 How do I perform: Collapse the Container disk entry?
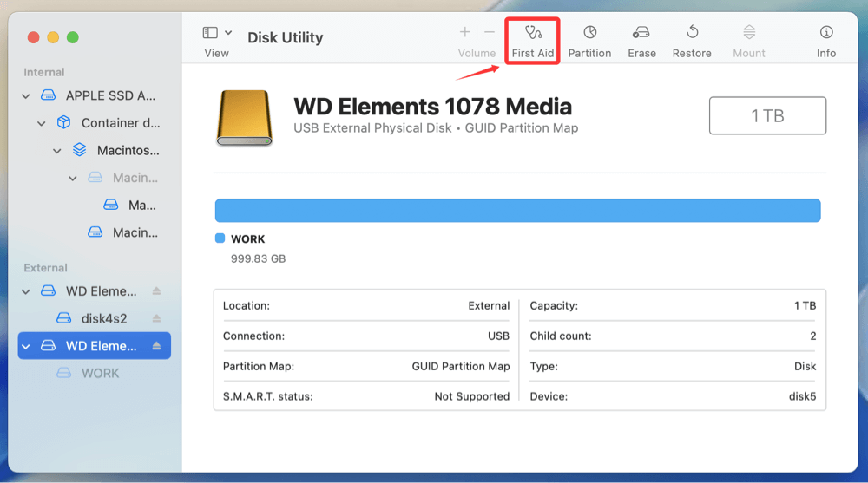point(41,123)
